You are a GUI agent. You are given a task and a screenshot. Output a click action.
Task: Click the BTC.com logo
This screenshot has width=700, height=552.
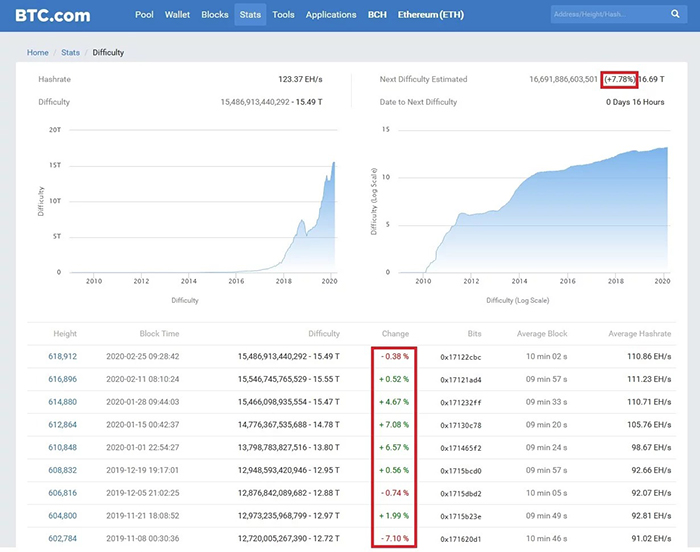(x=52, y=15)
